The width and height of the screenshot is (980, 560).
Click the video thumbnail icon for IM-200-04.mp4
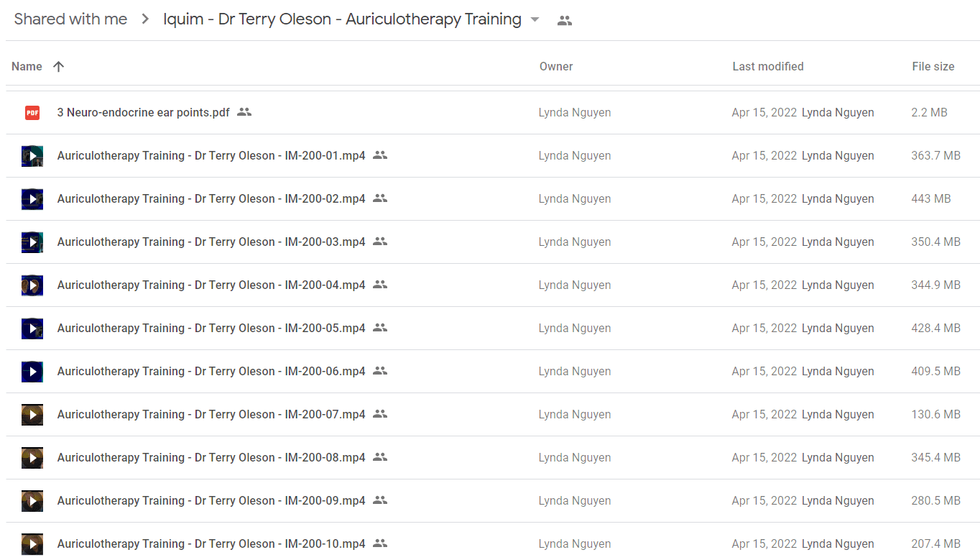click(x=32, y=285)
